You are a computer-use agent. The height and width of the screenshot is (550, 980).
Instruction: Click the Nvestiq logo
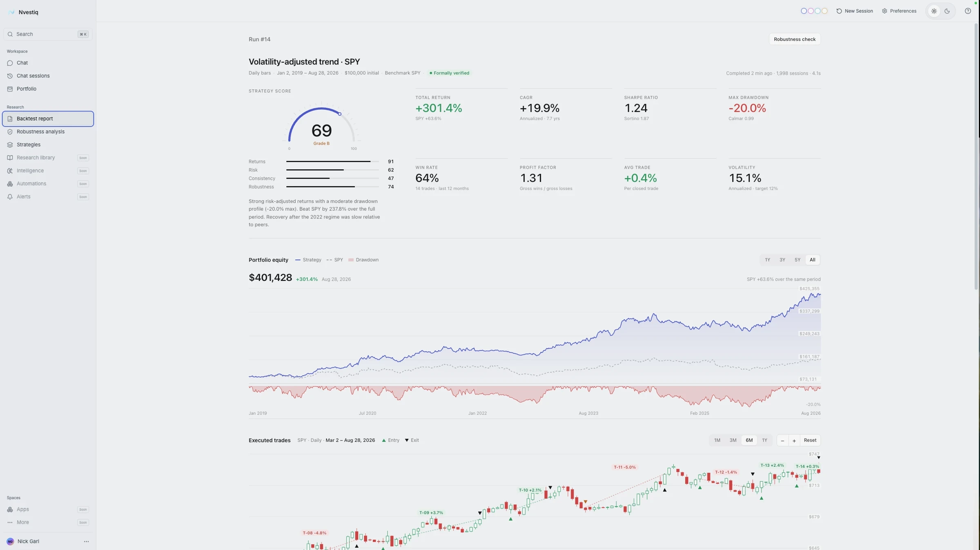pyautogui.click(x=11, y=12)
